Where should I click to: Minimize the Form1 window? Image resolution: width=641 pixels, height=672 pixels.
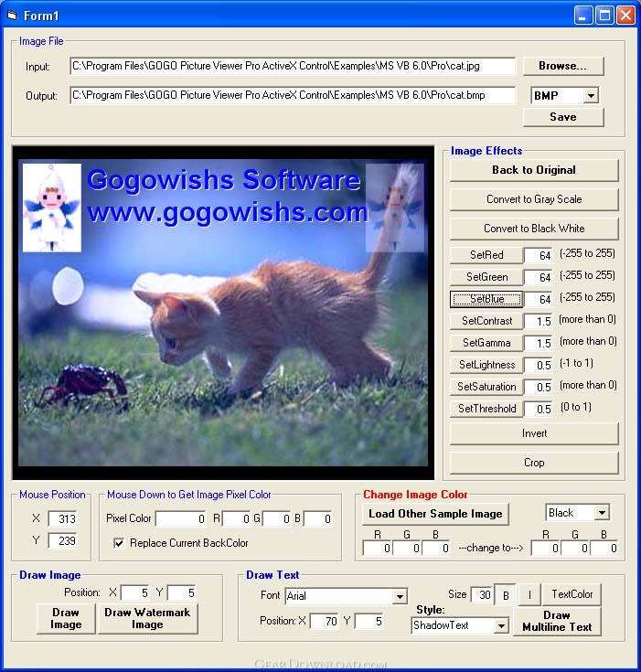pos(583,16)
